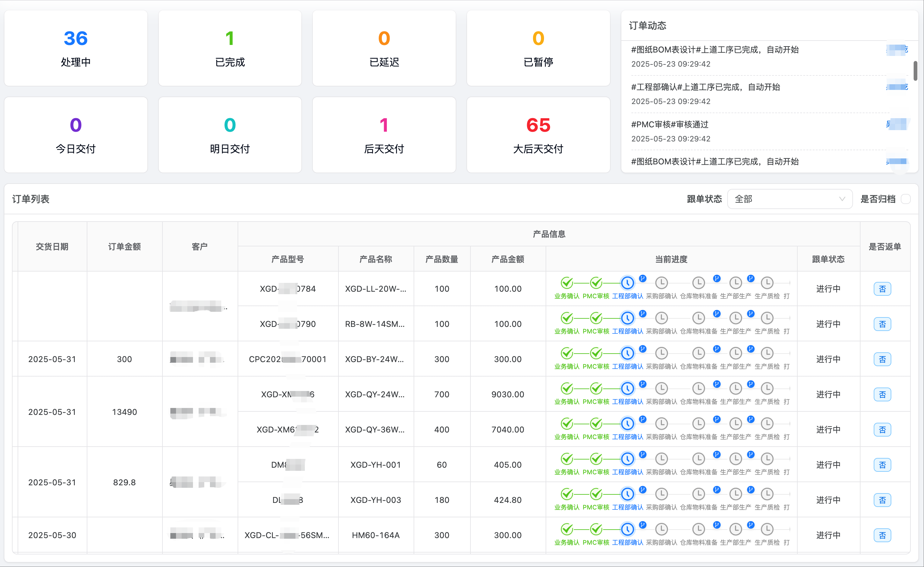Viewport: 924px width, 567px height.
Task: Select the 后天交付 card showing 1
Action: 384,135
